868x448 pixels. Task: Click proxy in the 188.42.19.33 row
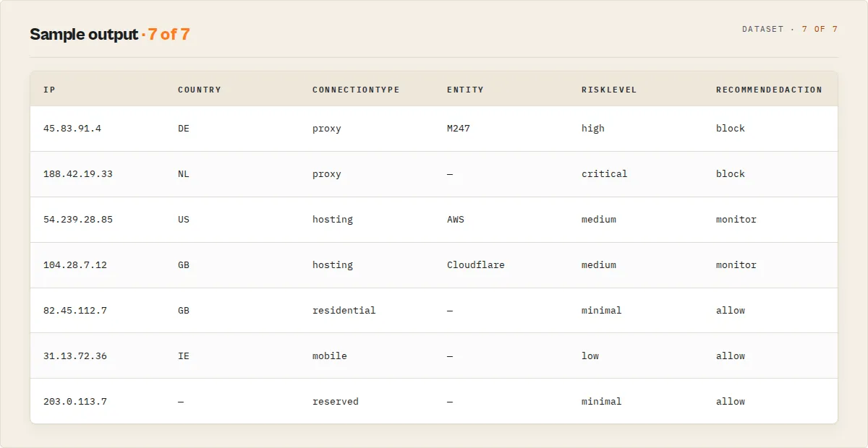[x=327, y=174]
